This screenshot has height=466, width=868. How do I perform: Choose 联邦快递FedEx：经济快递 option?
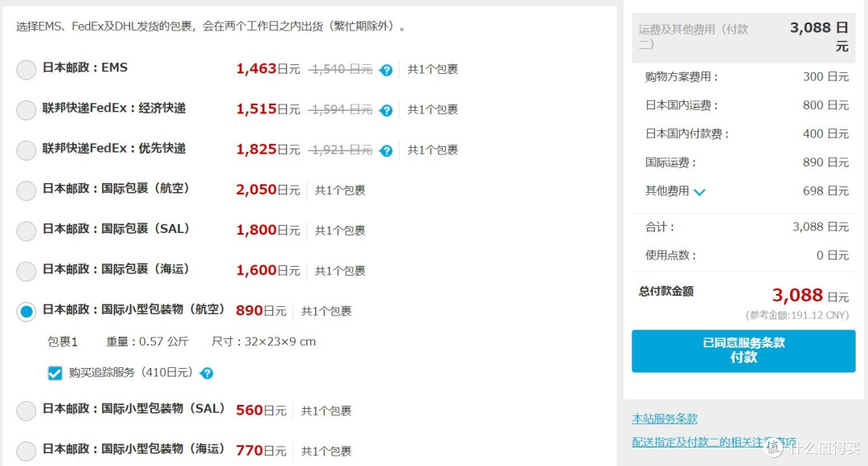[x=25, y=110]
